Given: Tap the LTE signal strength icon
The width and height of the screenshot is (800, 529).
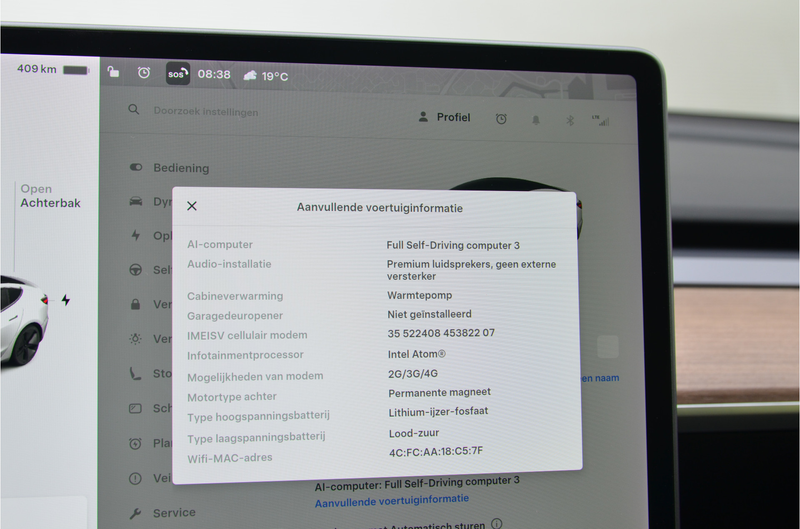Looking at the screenshot, I should (x=601, y=120).
